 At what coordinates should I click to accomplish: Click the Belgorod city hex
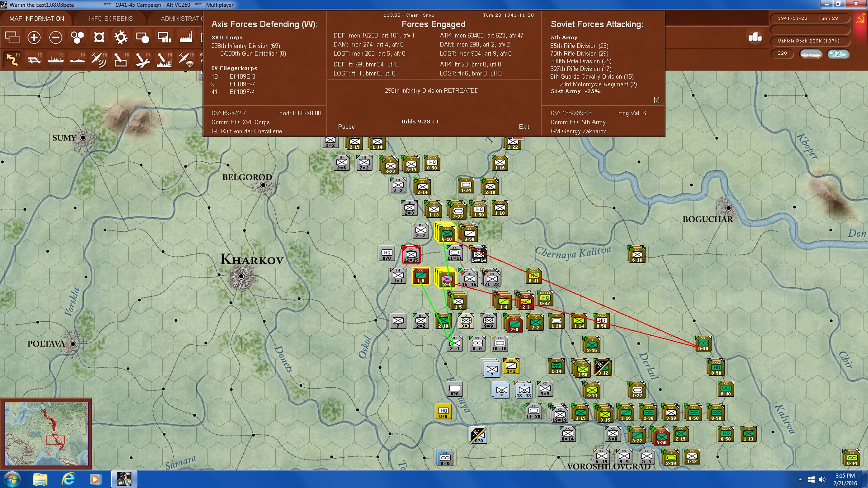click(263, 185)
